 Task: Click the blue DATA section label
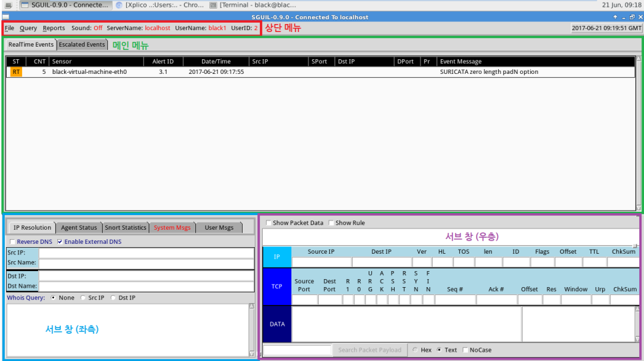(x=277, y=324)
